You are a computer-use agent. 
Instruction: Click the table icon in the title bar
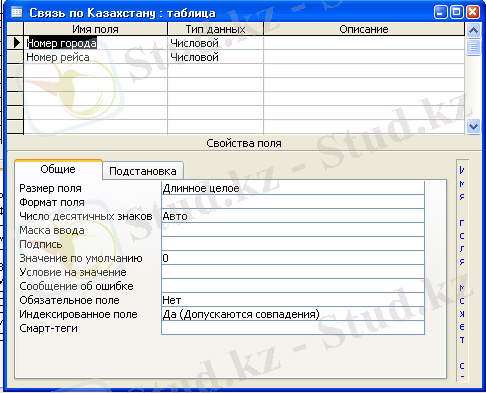[16, 13]
